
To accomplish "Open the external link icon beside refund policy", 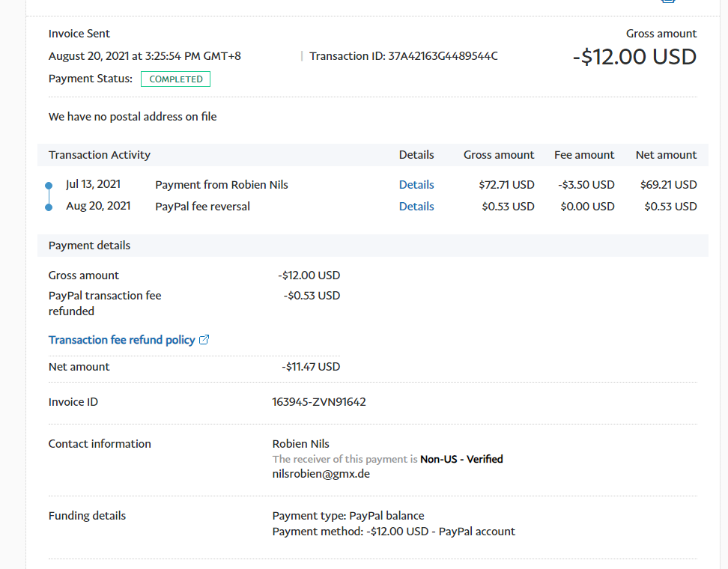I will click(x=204, y=340).
